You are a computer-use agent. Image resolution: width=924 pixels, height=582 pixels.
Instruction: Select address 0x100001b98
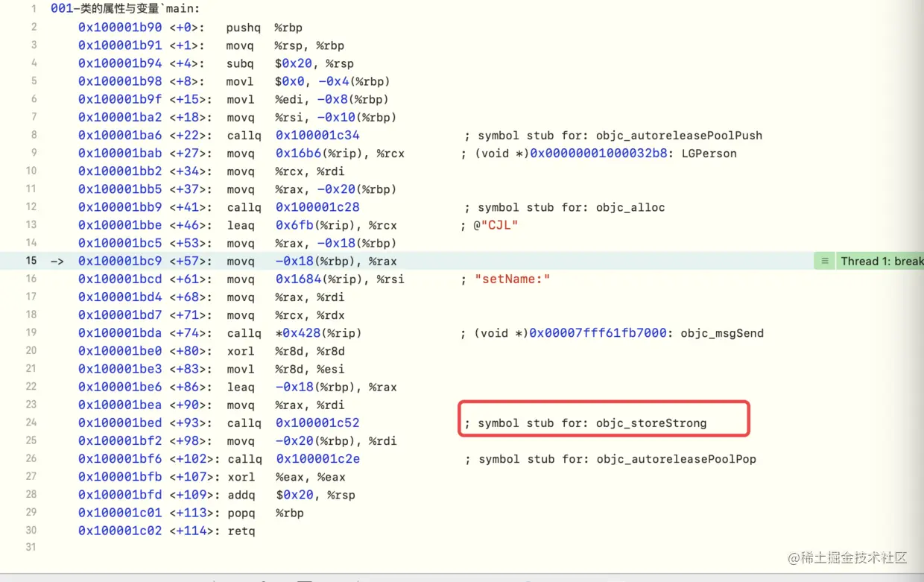[x=120, y=81]
